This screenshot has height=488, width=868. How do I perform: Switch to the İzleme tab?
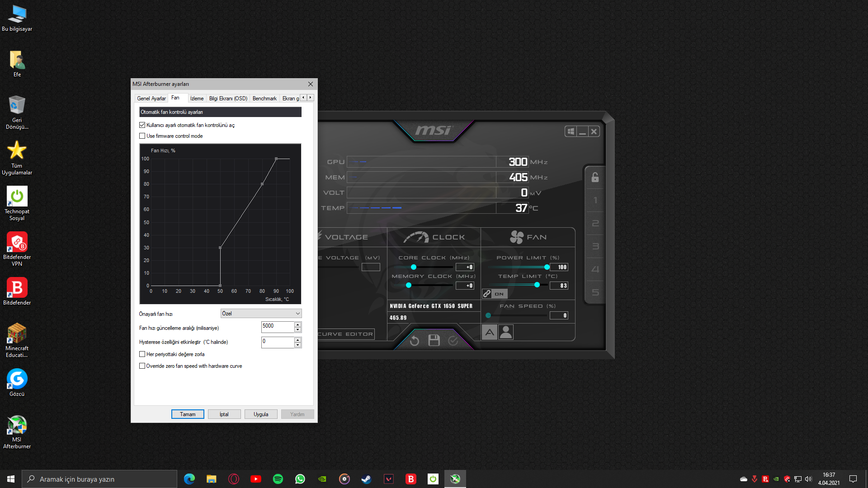click(x=197, y=99)
